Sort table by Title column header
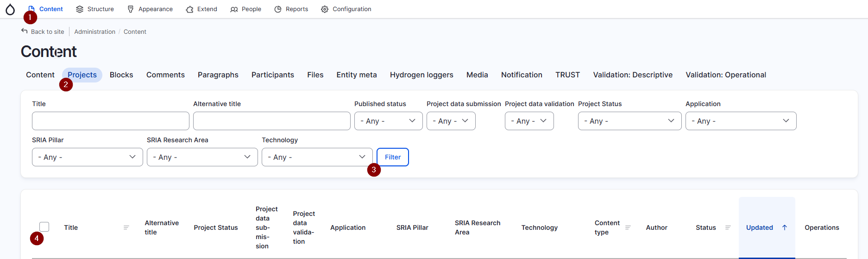Screen dimensions: 868x259 (71, 227)
